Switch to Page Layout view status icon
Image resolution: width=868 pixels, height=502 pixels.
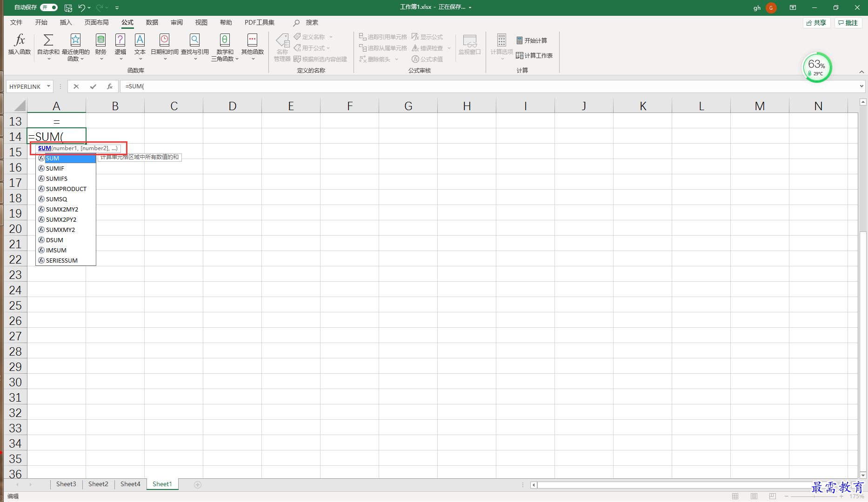tap(754, 496)
